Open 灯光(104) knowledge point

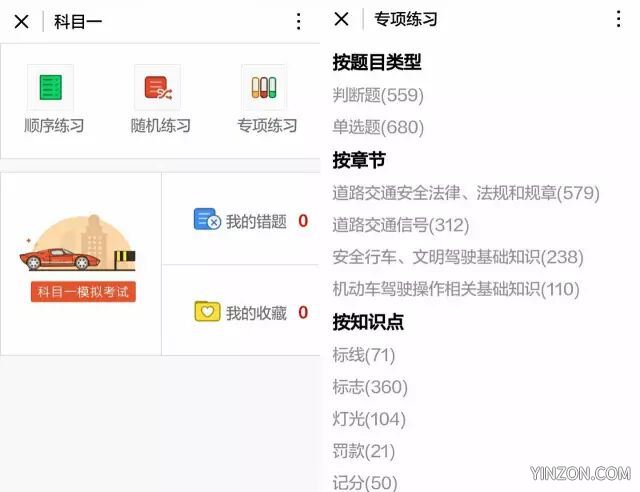coord(369,419)
